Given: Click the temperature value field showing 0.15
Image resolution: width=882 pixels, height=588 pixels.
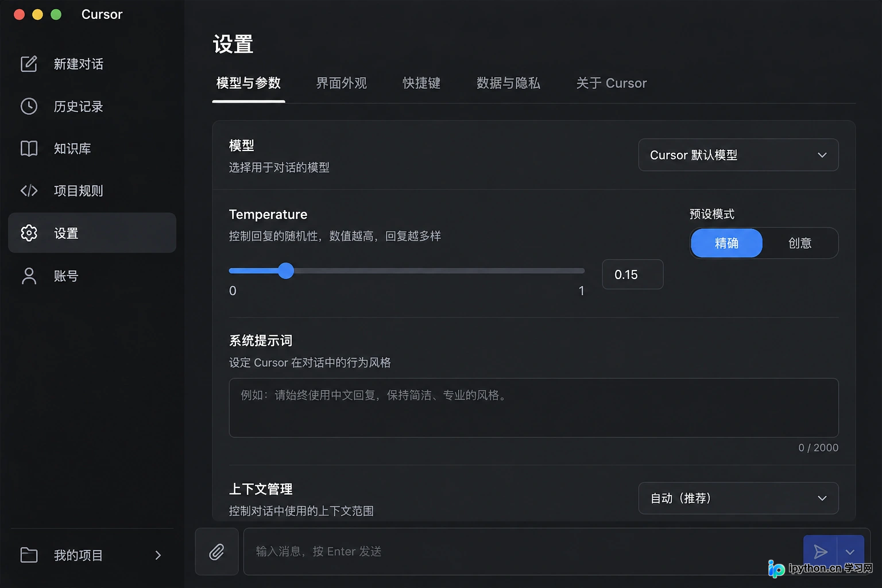Looking at the screenshot, I should point(632,274).
